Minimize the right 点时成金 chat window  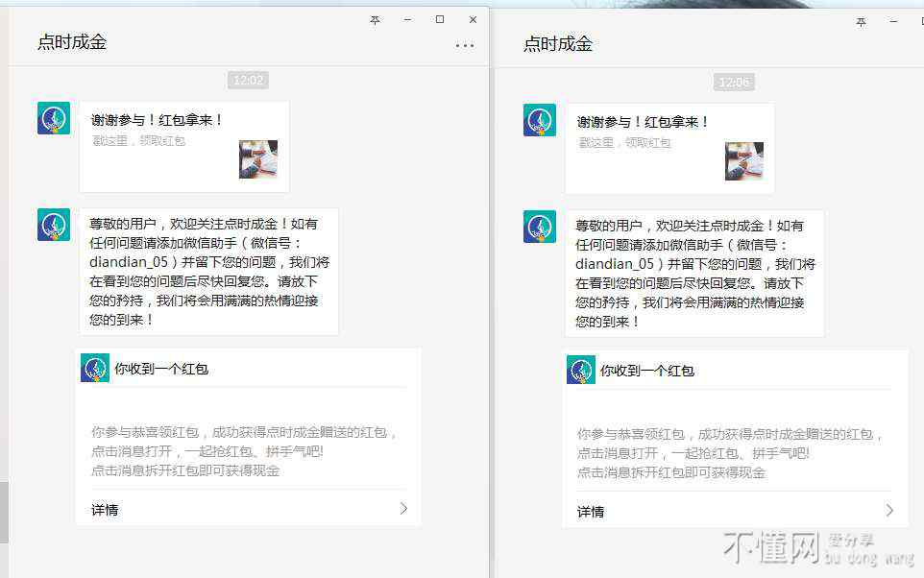pyautogui.click(x=894, y=21)
